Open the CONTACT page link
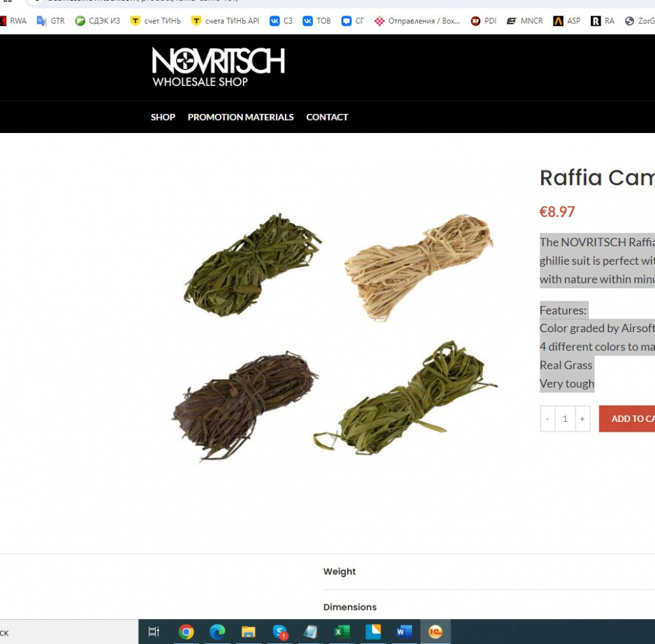The width and height of the screenshot is (655, 644). (x=327, y=117)
